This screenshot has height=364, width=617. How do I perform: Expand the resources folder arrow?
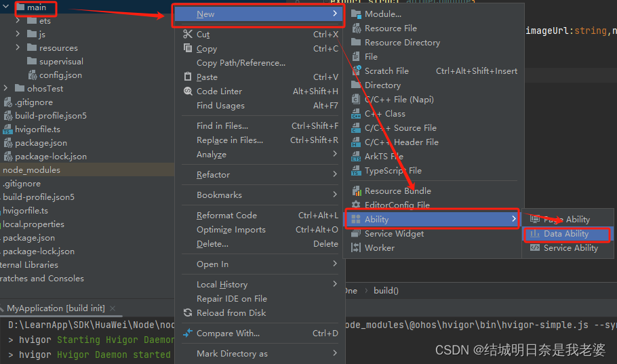[18, 47]
